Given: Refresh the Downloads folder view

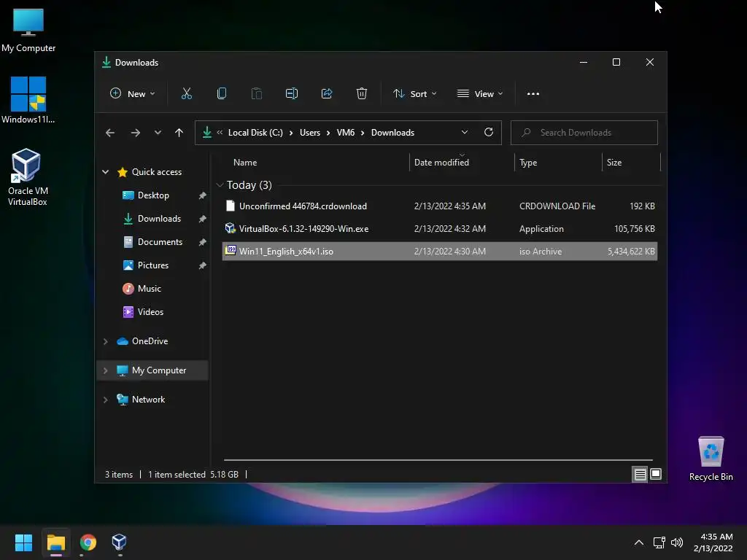Looking at the screenshot, I should pos(488,133).
